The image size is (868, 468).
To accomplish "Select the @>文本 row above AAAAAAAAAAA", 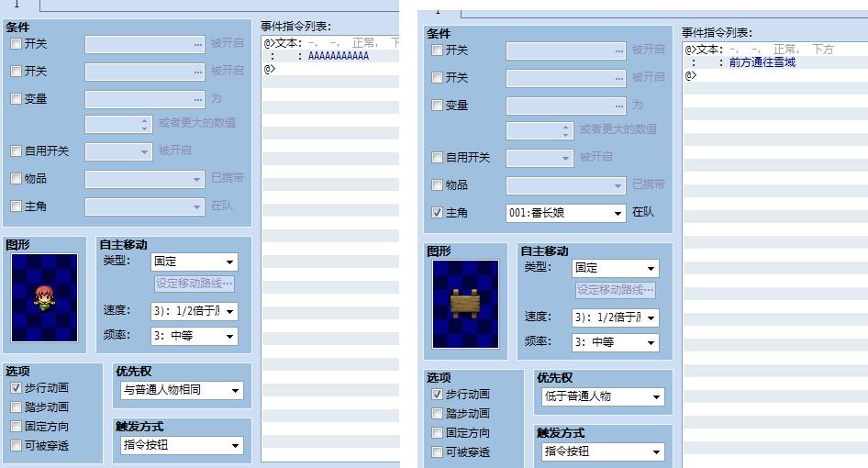I will [x=330, y=42].
